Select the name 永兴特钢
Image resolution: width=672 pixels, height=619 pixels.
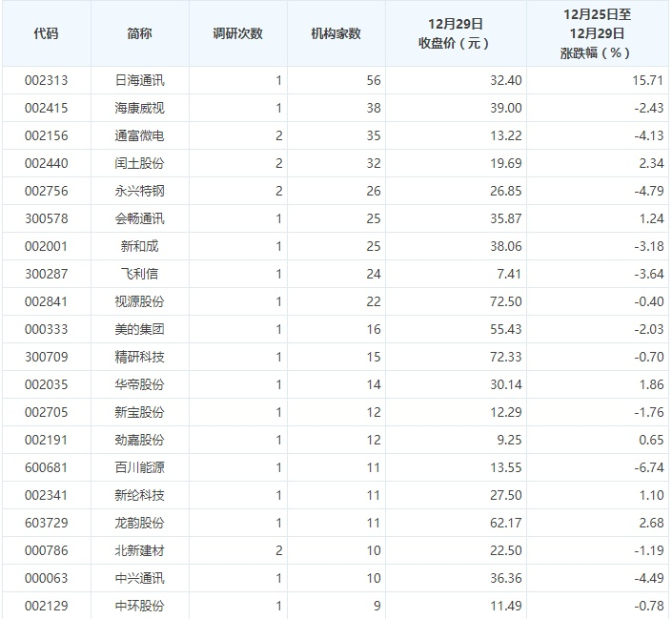[139, 191]
